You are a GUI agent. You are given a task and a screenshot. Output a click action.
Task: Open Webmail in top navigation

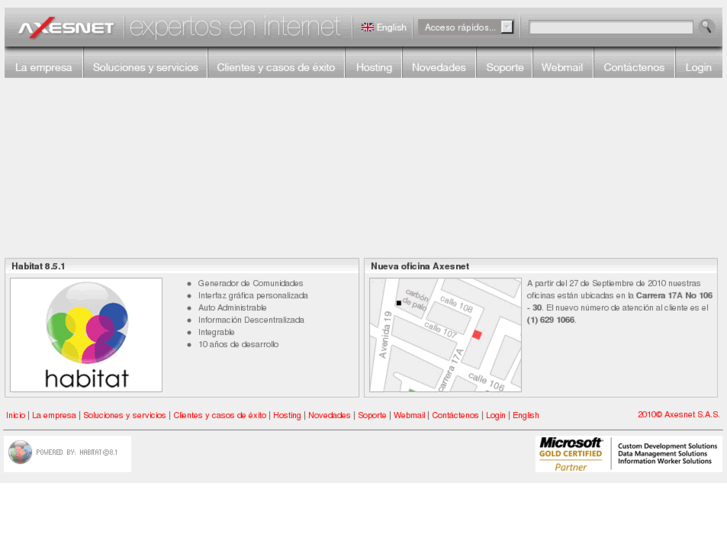point(562,67)
